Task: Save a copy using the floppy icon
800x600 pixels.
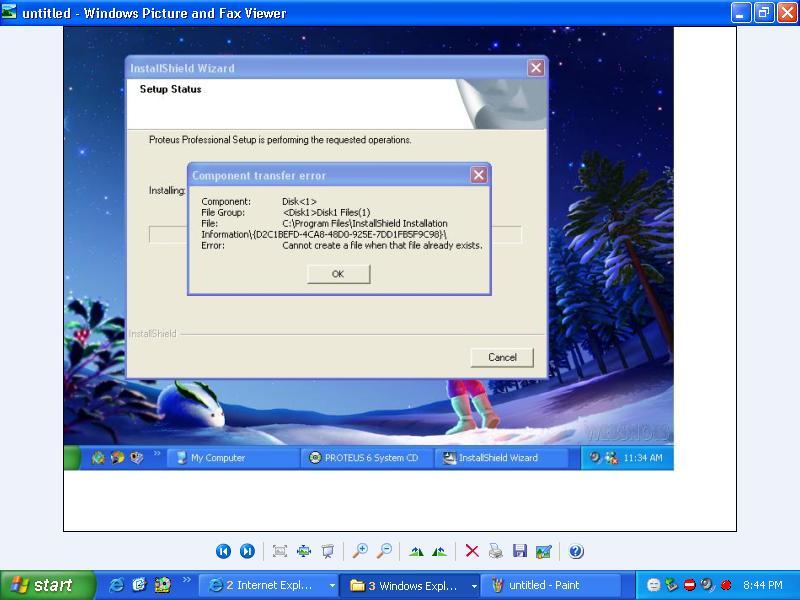Action: coord(520,551)
